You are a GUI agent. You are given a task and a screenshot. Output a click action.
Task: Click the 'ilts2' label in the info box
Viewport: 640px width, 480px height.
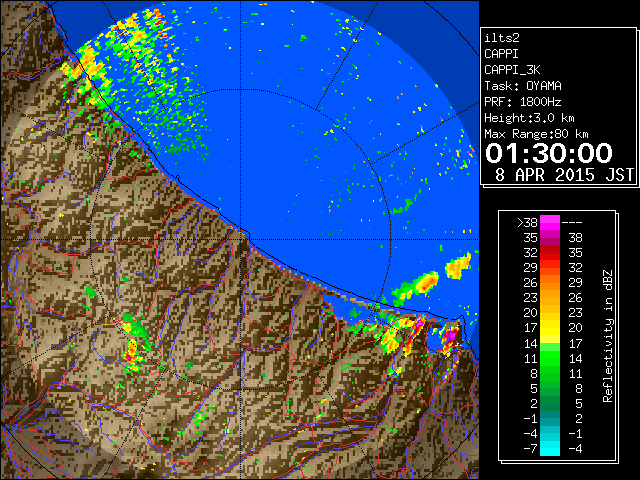coord(502,38)
